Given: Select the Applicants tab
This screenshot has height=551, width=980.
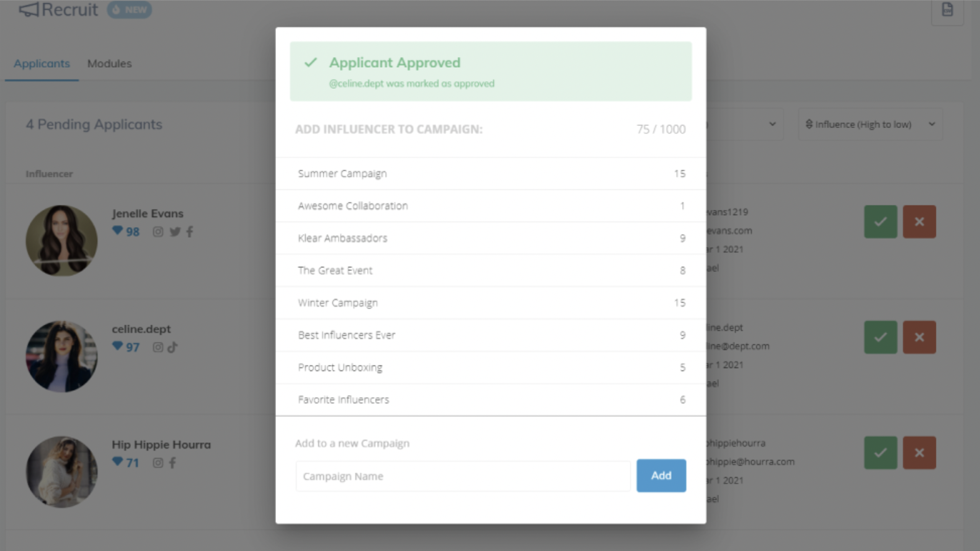Looking at the screenshot, I should [x=42, y=63].
